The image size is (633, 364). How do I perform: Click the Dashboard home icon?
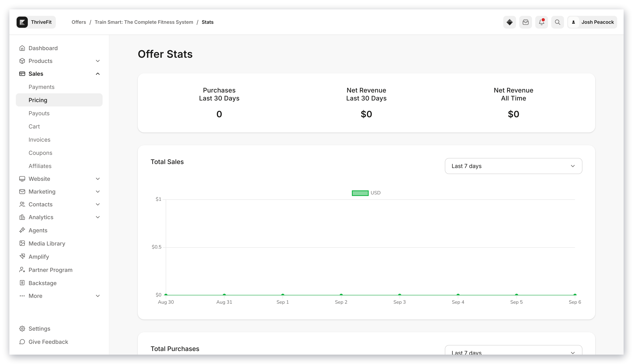click(x=22, y=48)
